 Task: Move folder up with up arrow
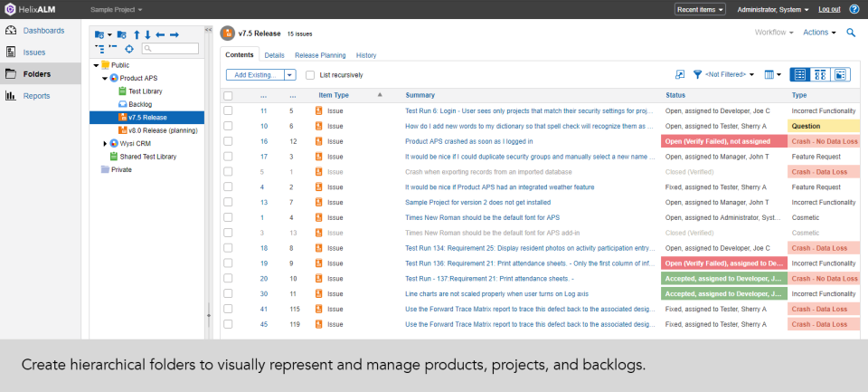click(x=136, y=34)
